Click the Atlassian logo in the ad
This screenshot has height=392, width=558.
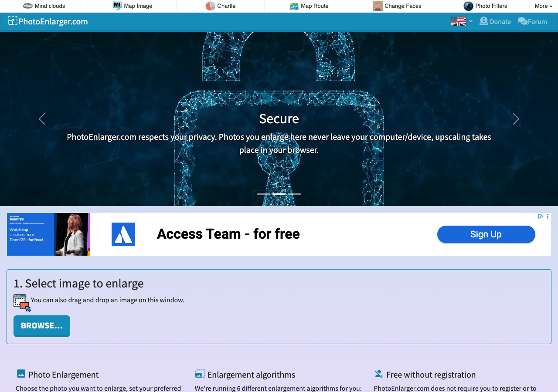tap(123, 234)
